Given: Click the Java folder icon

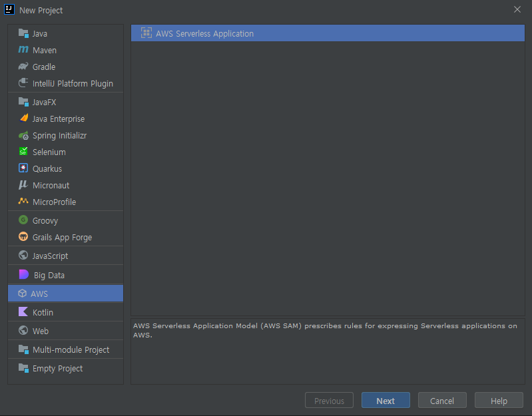Looking at the screenshot, I should [x=23, y=33].
